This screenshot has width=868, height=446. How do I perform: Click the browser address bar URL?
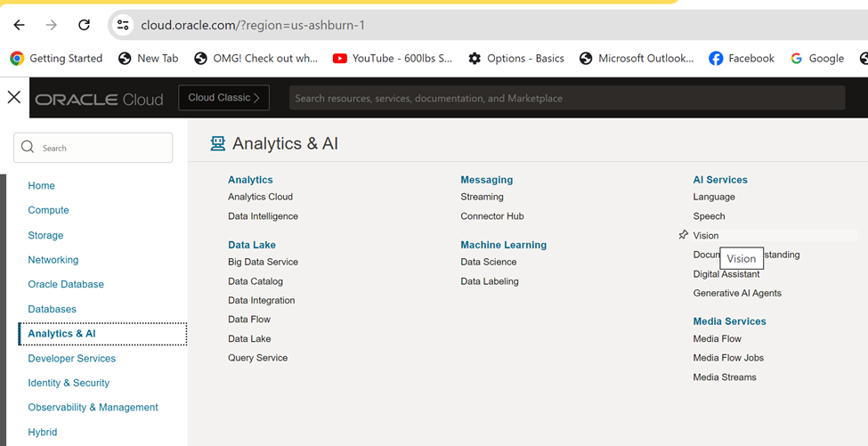253,25
